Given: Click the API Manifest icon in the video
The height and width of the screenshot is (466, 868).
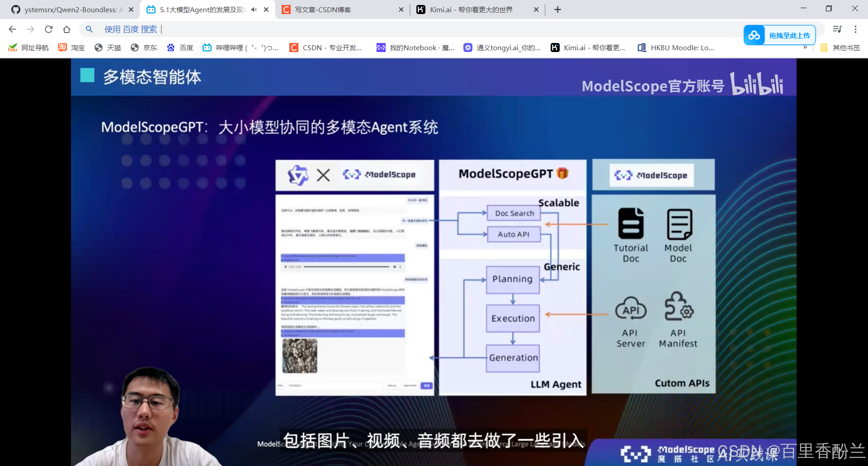Looking at the screenshot, I should [x=679, y=306].
